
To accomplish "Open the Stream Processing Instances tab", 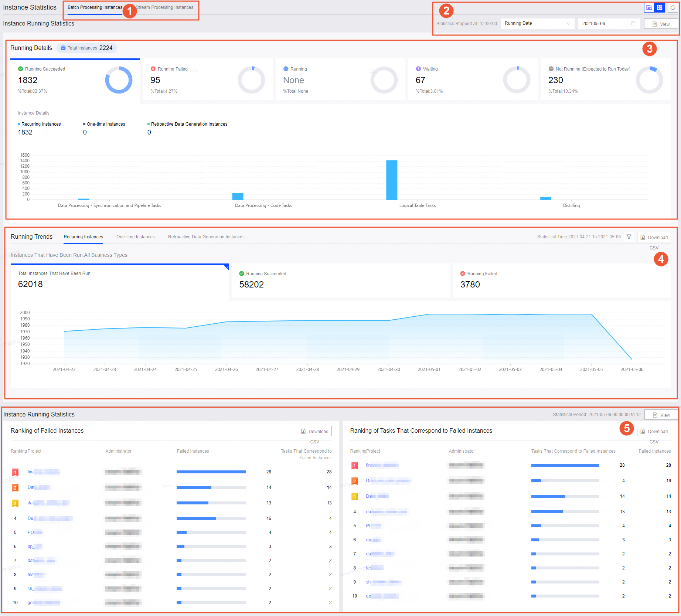I will (164, 7).
